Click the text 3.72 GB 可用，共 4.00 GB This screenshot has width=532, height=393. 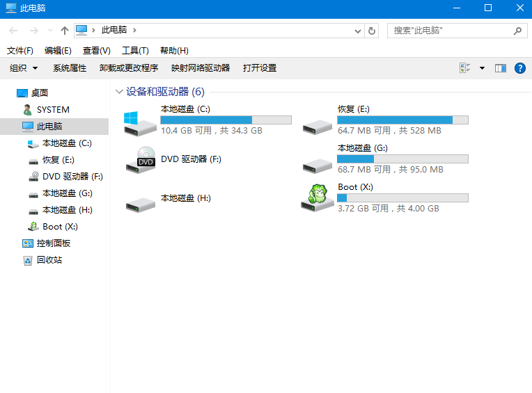(389, 209)
